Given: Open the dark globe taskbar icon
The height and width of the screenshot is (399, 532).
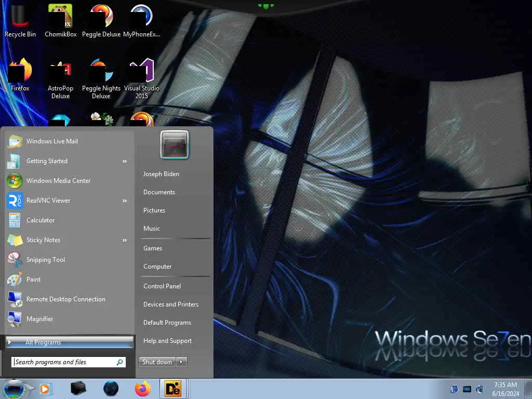Looking at the screenshot, I should pos(111,389).
